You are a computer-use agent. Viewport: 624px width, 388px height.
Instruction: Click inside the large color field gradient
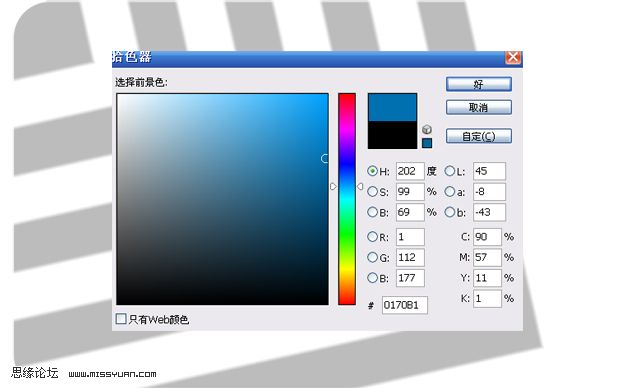coord(222,199)
